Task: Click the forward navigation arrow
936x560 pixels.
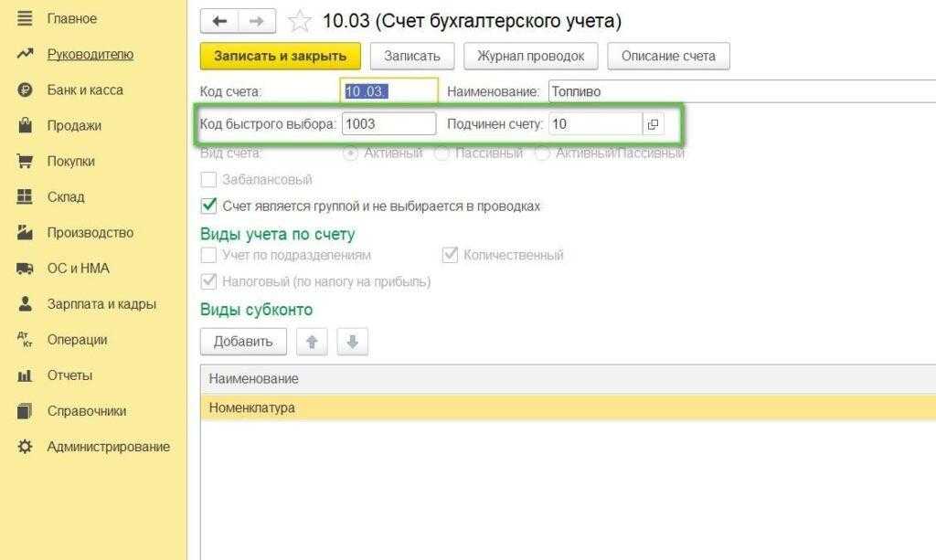Action: coord(257,21)
